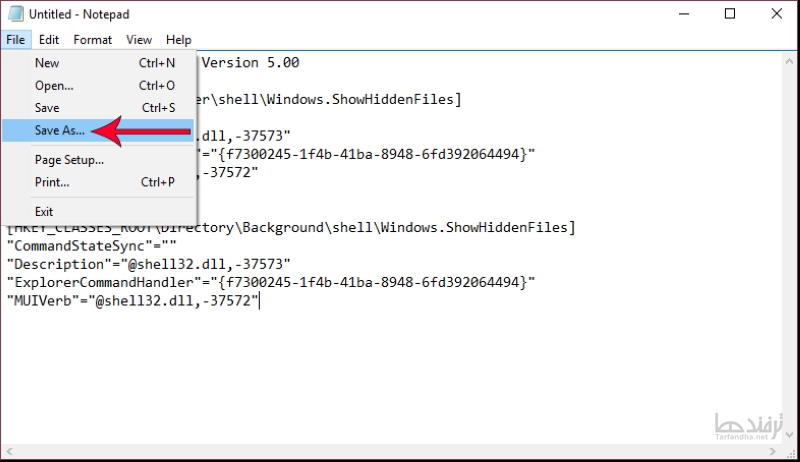Image resolution: width=800 pixels, height=462 pixels.
Task: Choose New from the File menu
Action: 98,63
